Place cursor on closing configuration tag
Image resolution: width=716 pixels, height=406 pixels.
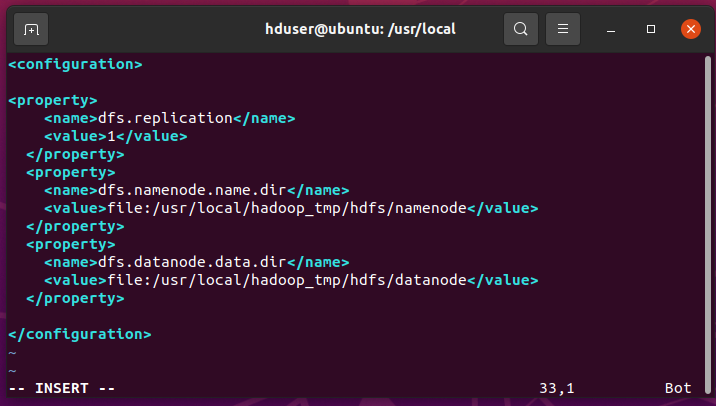coord(80,334)
